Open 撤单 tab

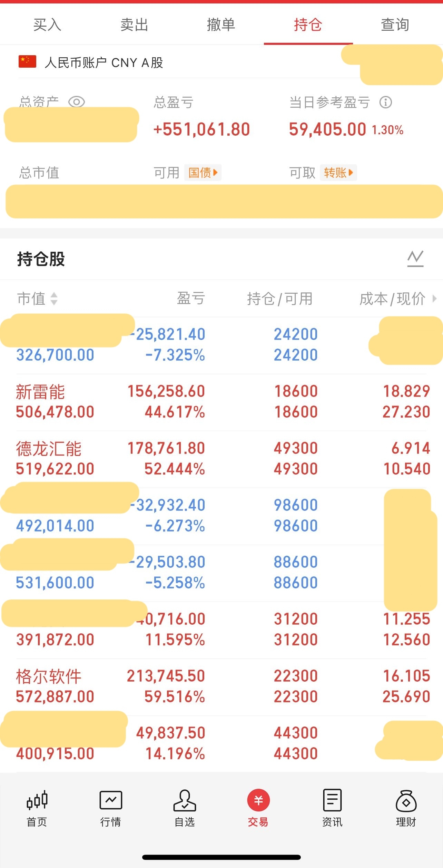[x=221, y=25]
